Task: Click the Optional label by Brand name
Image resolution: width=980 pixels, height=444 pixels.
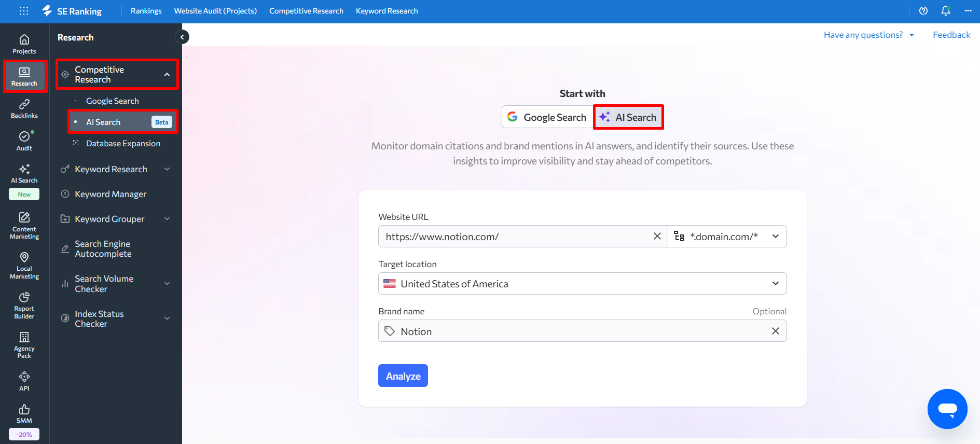Action: pyautogui.click(x=769, y=311)
